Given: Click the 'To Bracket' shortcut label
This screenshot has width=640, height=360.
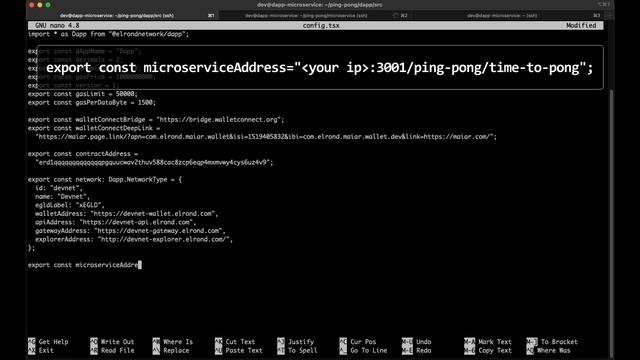Looking at the screenshot, I should tap(559, 342).
